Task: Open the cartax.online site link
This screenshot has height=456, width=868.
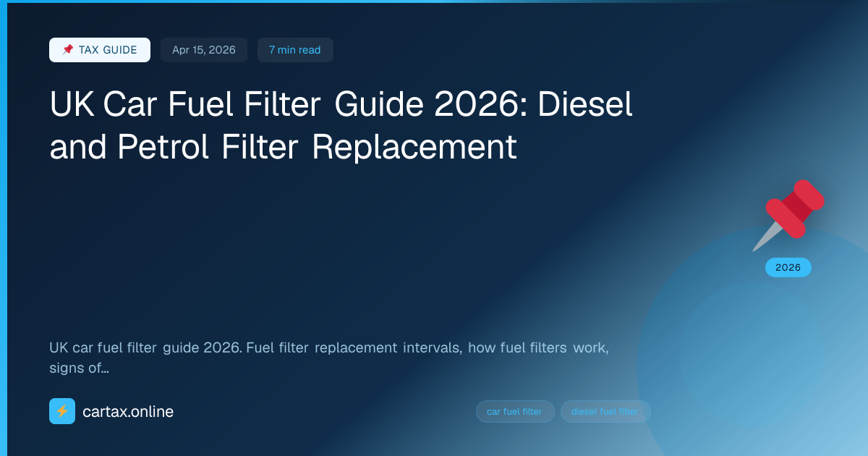Action: point(128,412)
